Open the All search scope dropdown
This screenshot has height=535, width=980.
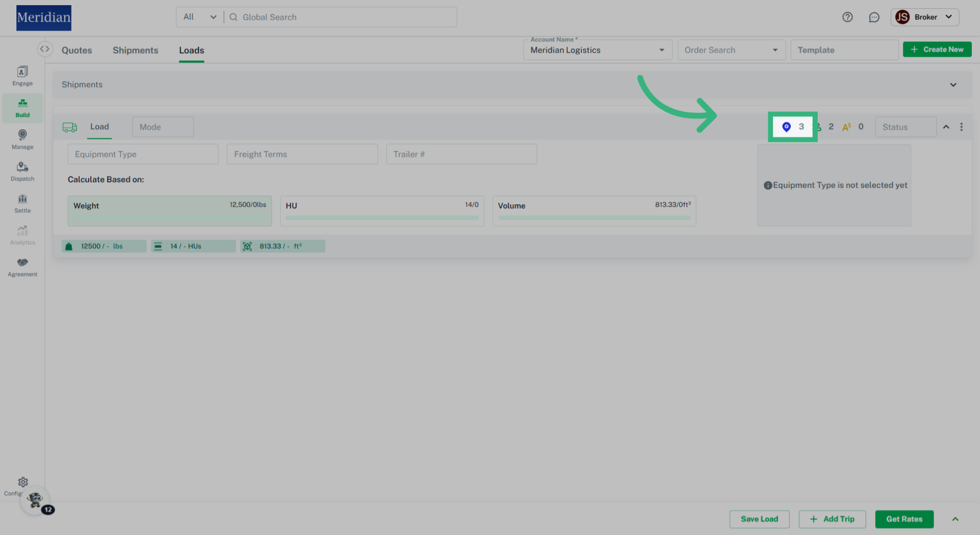coord(200,17)
